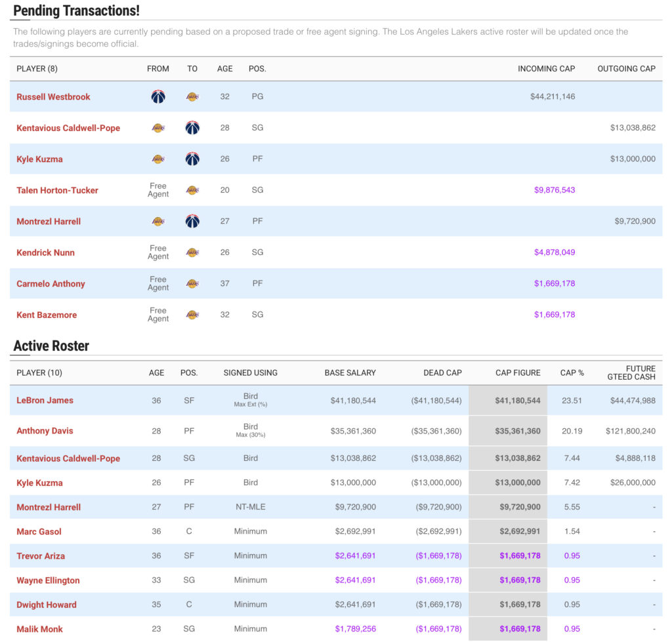672x642 pixels.
Task: Select LeBron James cap percentage 23.51
Action: tap(572, 401)
